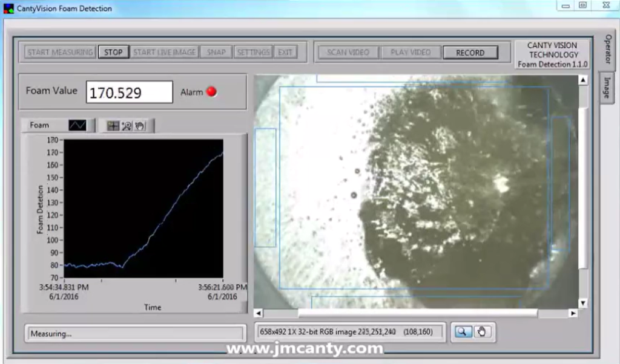This screenshot has width=620, height=364.
Task: Click the disabled SCAN VIDEO button
Action: tap(348, 53)
